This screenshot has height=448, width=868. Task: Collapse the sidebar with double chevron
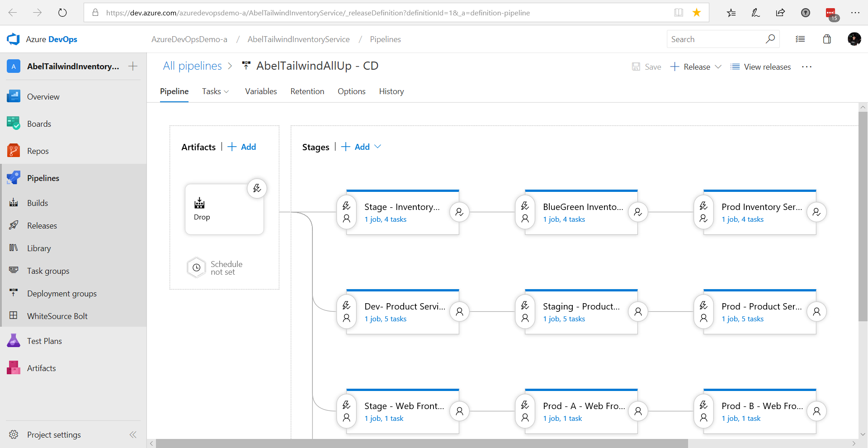[133, 435]
